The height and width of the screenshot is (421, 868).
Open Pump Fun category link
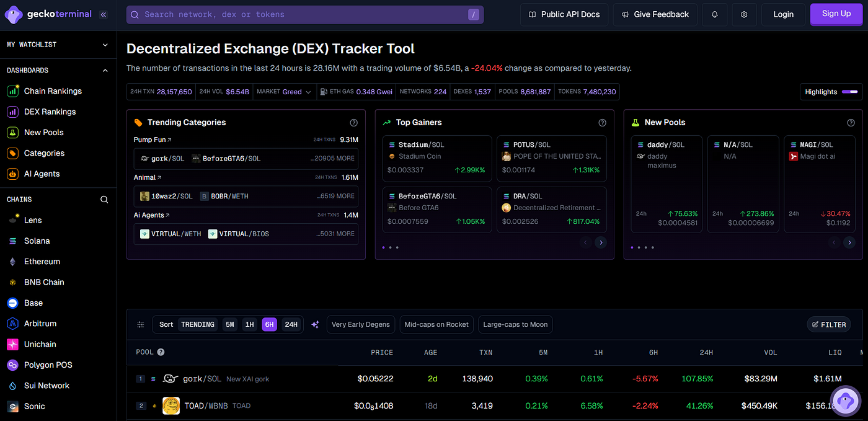pos(153,140)
